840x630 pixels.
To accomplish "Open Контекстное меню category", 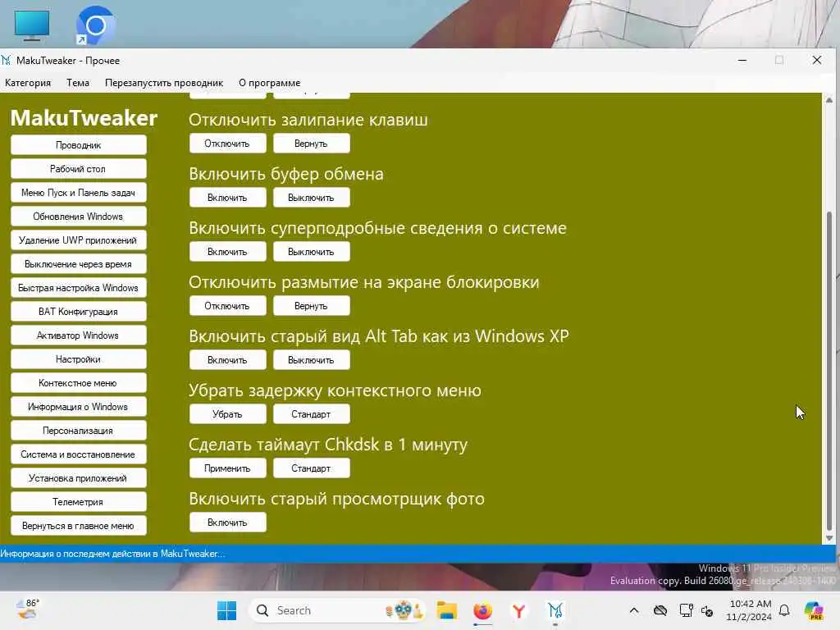I will (x=78, y=383).
